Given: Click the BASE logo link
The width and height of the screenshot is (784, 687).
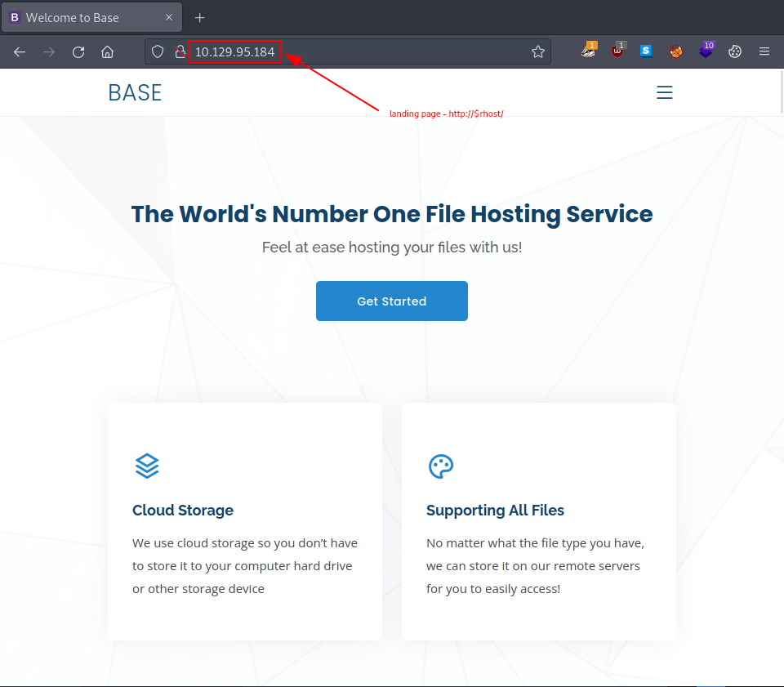Looking at the screenshot, I should tap(135, 92).
